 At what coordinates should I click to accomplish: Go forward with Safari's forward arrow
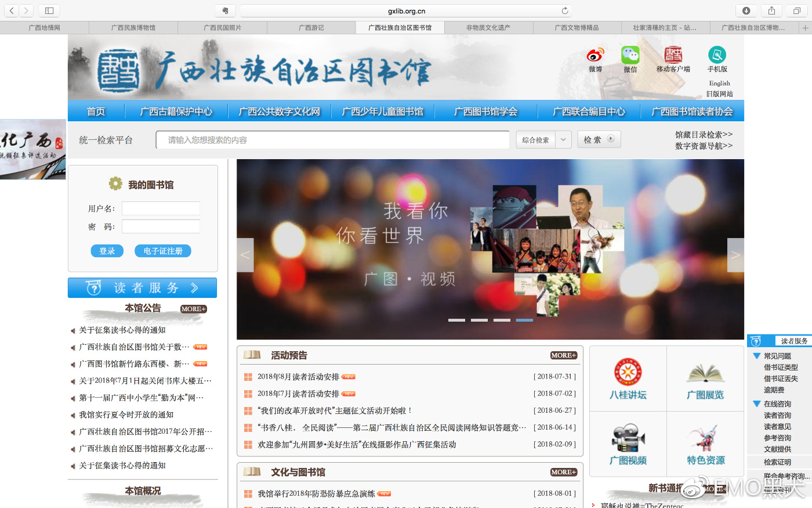pyautogui.click(x=27, y=10)
